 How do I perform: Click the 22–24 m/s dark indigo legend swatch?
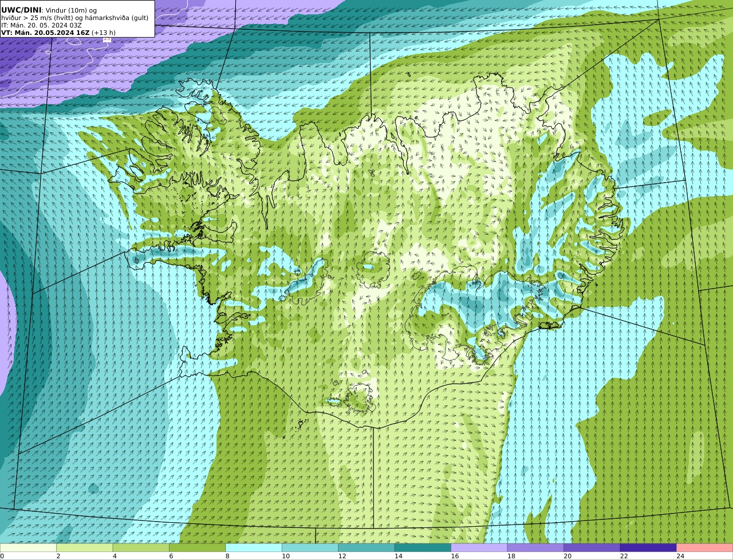tap(648, 548)
